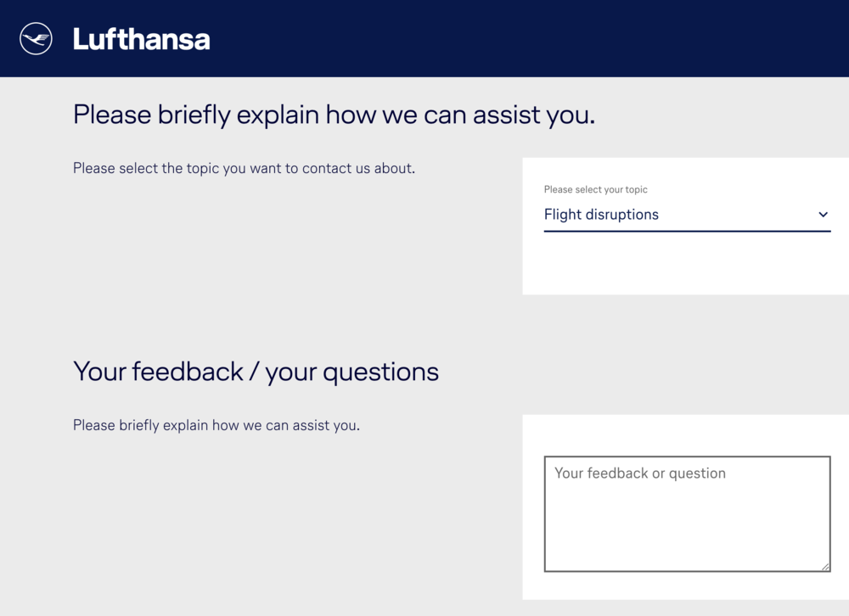Click the small "Please select your topic" label
The height and width of the screenshot is (616, 849).
[x=595, y=190]
